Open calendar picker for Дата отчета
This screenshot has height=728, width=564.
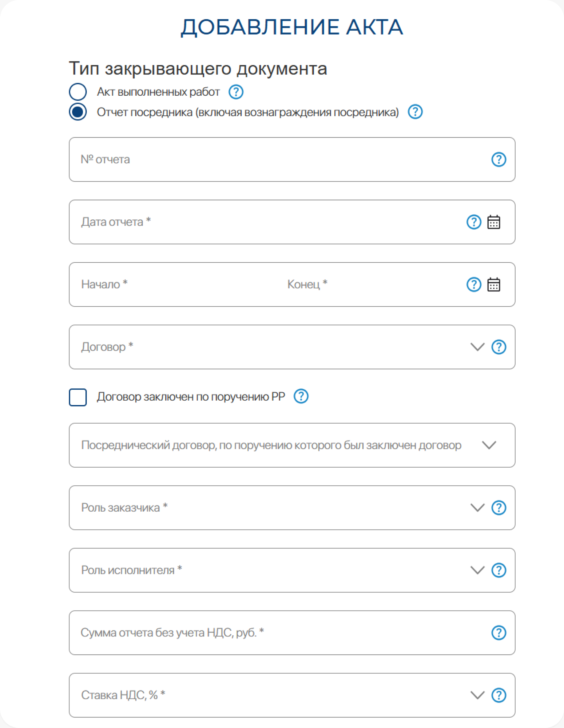[494, 222]
